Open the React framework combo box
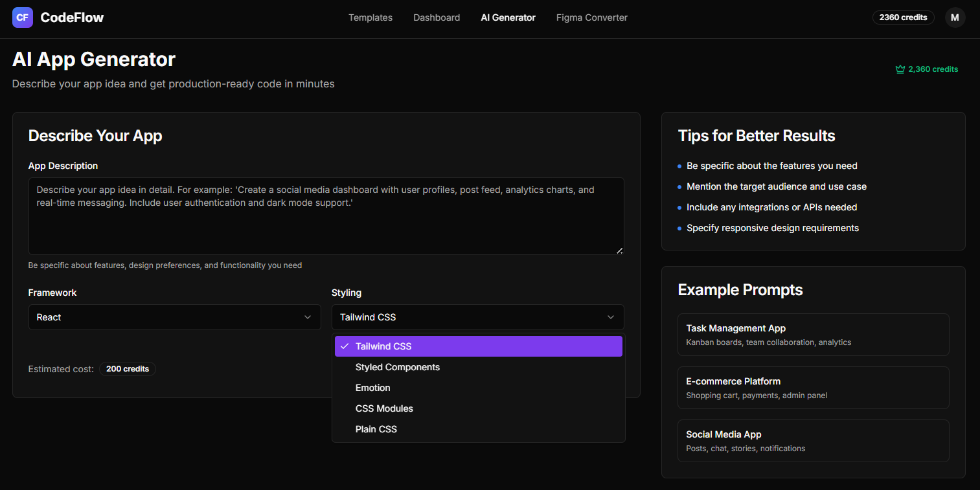The width and height of the screenshot is (980, 490). 174,317
